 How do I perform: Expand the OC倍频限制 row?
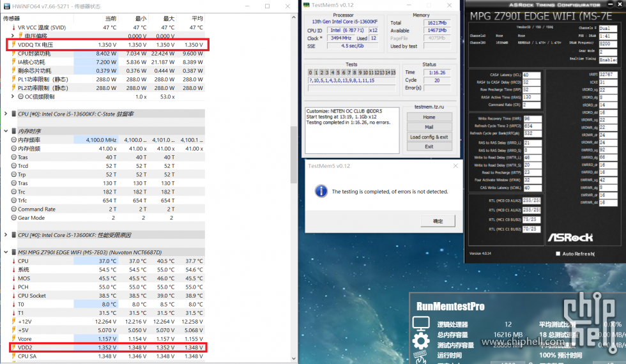pyautogui.click(x=13, y=96)
